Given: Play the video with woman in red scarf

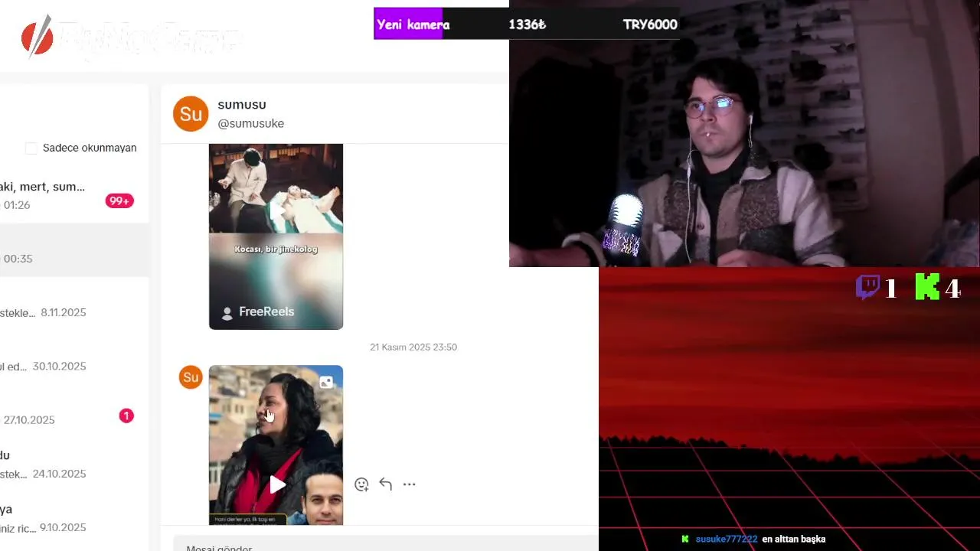Looking at the screenshot, I should [276, 445].
